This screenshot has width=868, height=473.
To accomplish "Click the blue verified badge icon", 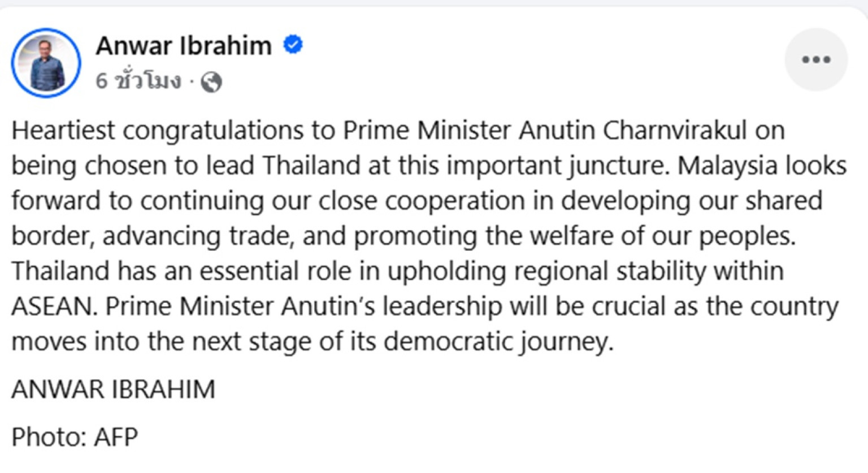I will click(x=293, y=45).
